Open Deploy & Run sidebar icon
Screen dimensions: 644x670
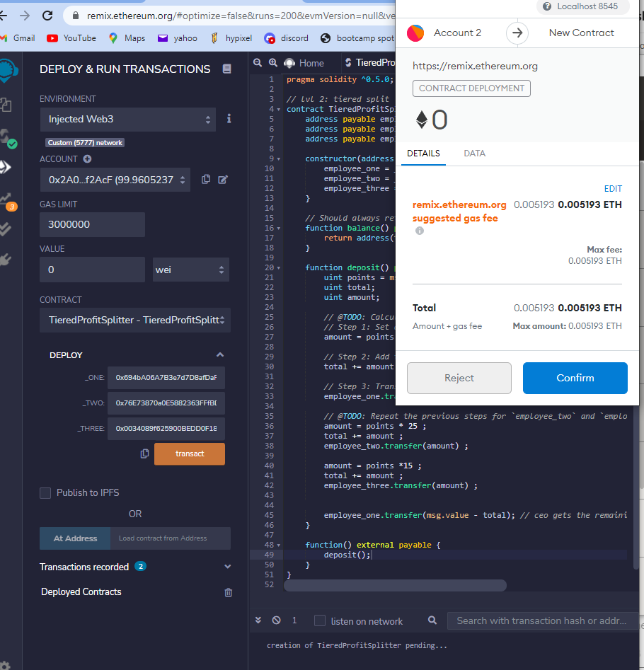(6, 167)
